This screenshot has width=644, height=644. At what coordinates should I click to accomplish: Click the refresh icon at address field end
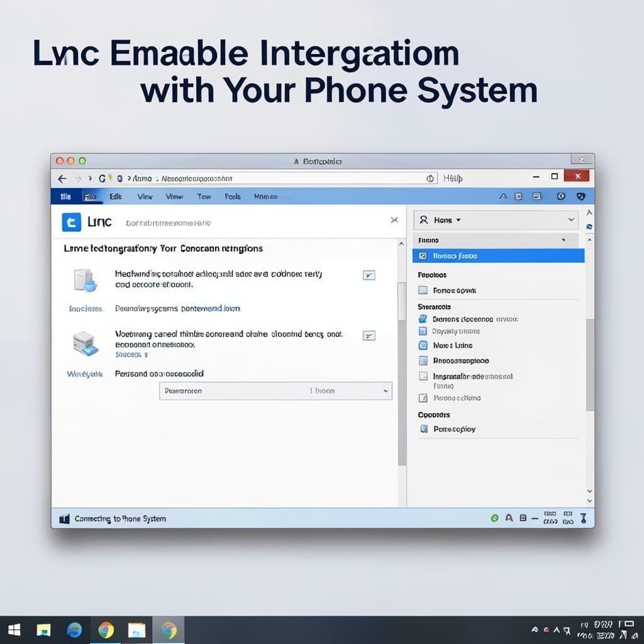click(430, 178)
